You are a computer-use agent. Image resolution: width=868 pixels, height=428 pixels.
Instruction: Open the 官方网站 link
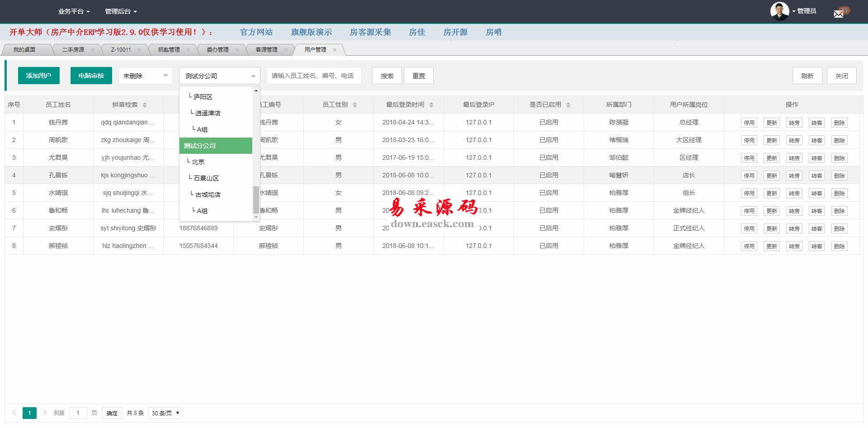click(x=256, y=32)
